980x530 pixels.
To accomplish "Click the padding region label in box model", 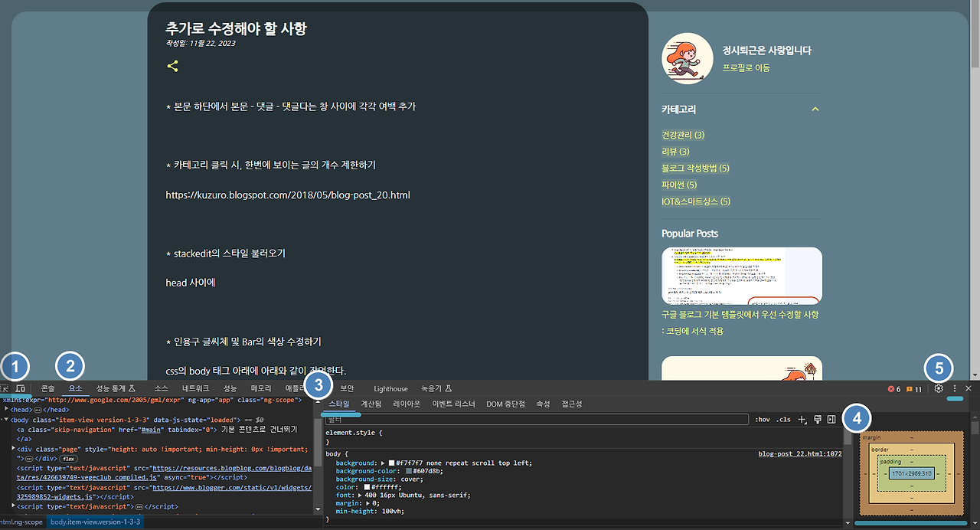I will (x=890, y=462).
